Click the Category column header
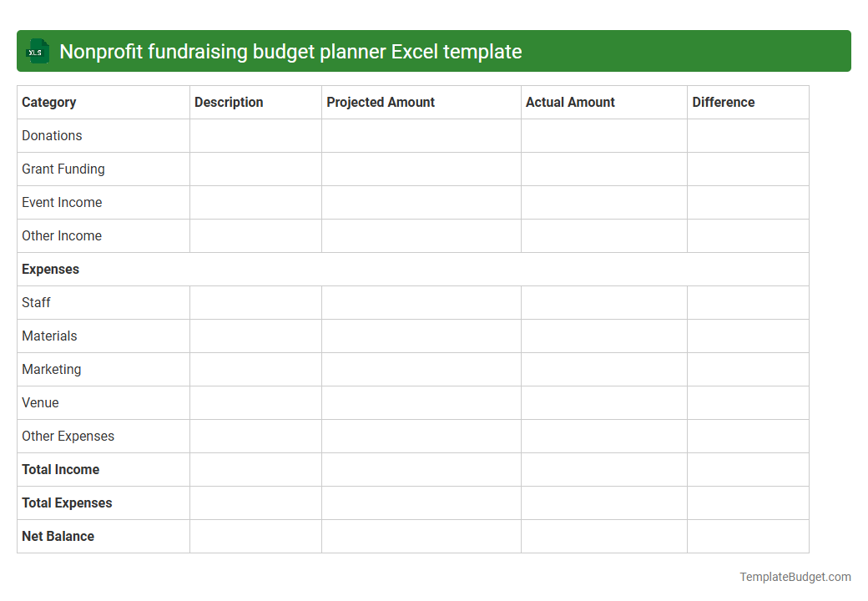Viewport: 868px width, 601px height. click(49, 102)
